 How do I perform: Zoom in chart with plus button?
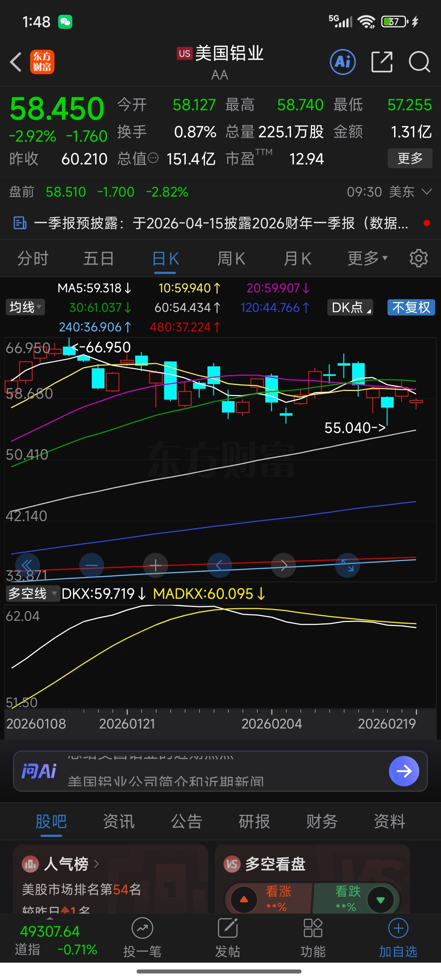[155, 565]
